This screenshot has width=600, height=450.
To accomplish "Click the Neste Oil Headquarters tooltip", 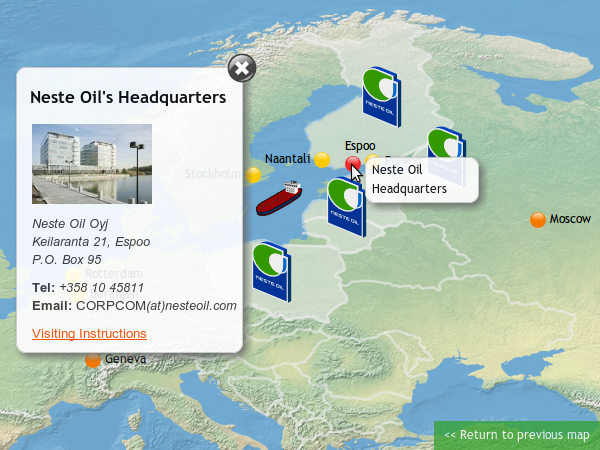I will point(422,180).
